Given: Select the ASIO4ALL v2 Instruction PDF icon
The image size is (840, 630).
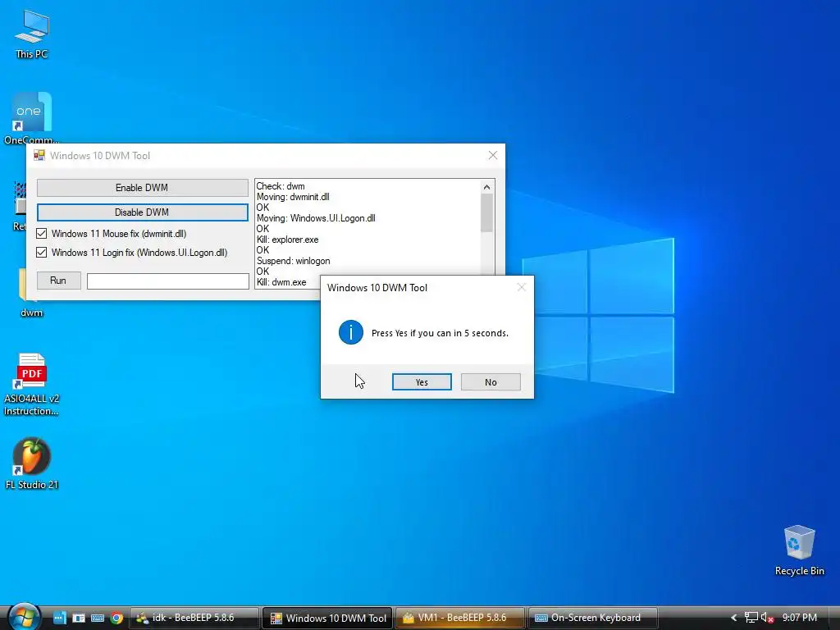Looking at the screenshot, I should pos(31,385).
